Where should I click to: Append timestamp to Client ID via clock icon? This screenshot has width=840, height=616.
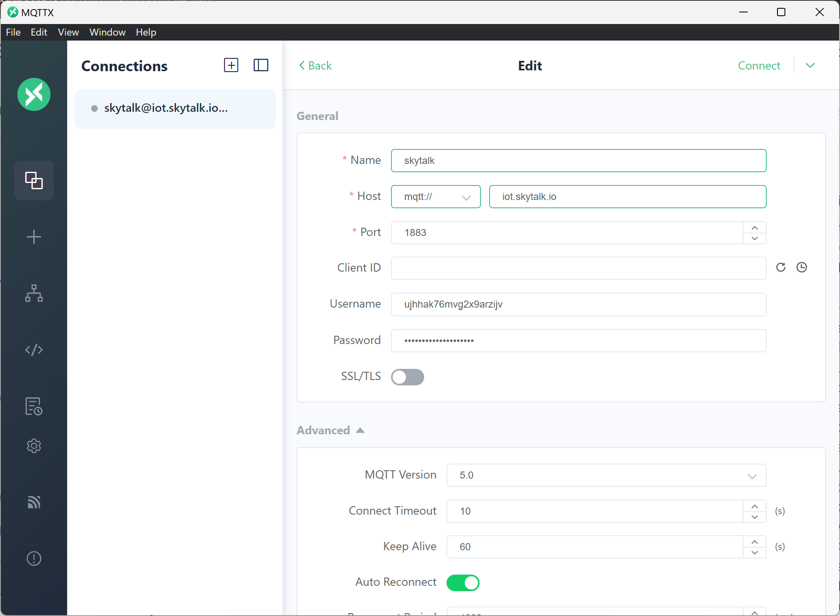click(802, 267)
